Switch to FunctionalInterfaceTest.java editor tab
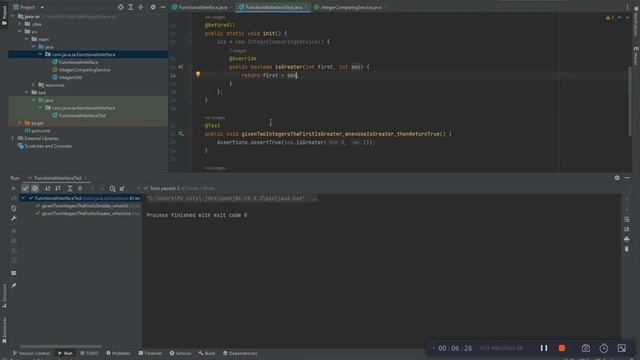The width and height of the screenshot is (640, 360). coord(273,7)
